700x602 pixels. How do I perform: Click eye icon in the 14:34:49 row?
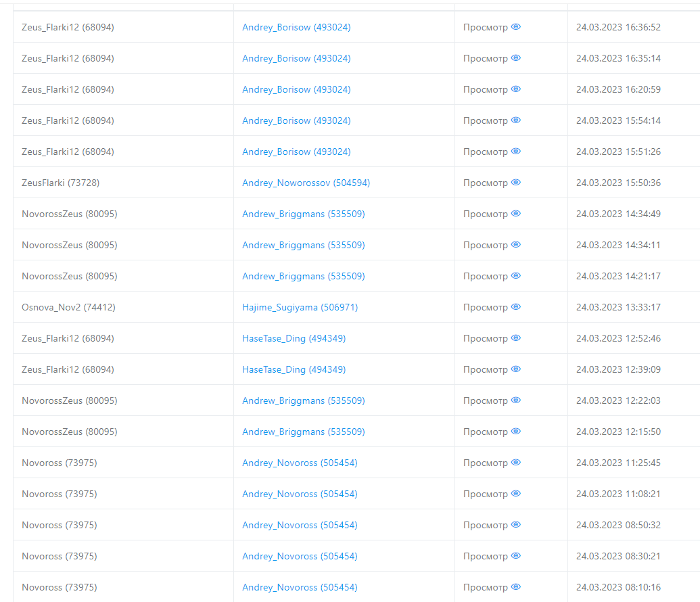pos(516,214)
